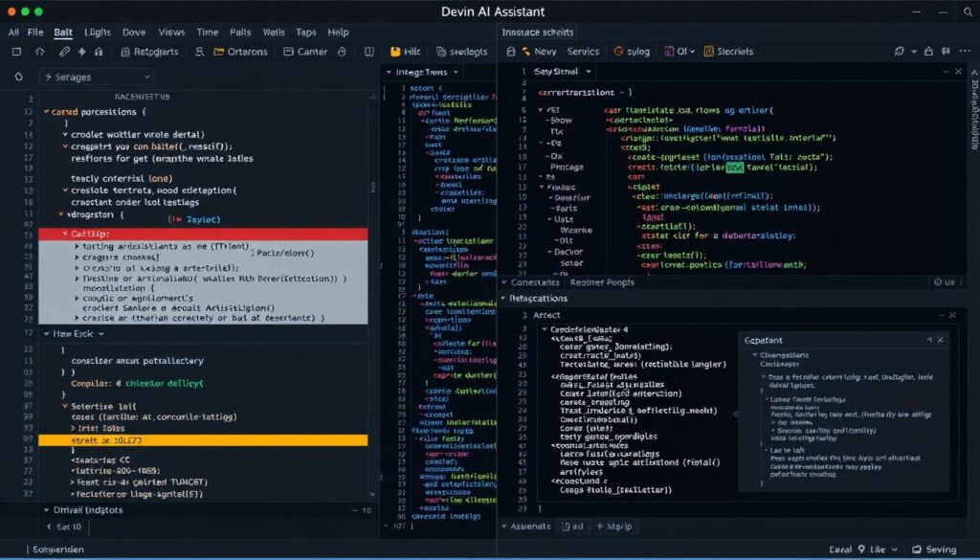Close the SatySitnal editor pane

[958, 72]
